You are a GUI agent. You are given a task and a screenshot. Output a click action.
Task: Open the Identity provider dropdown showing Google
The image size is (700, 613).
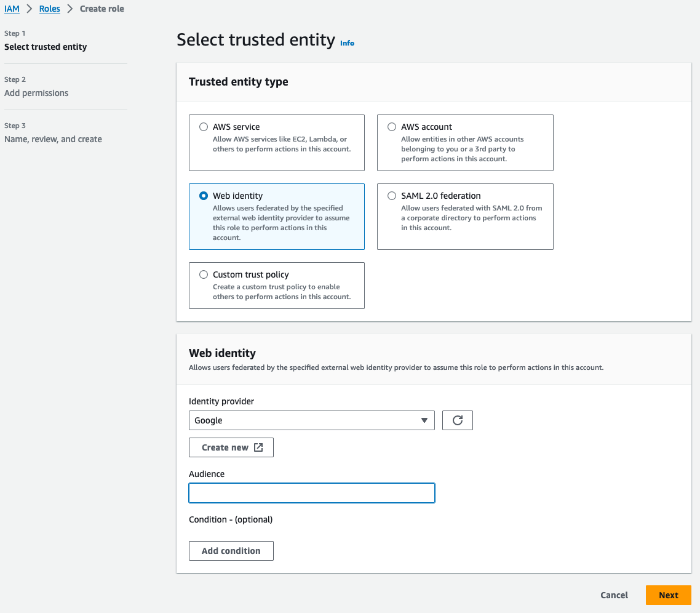[x=311, y=420]
